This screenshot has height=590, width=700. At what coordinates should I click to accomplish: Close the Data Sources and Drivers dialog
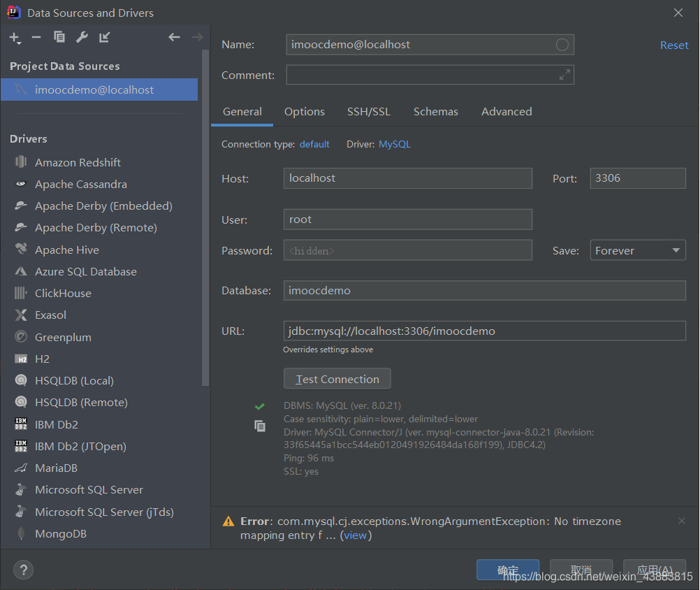pos(678,13)
